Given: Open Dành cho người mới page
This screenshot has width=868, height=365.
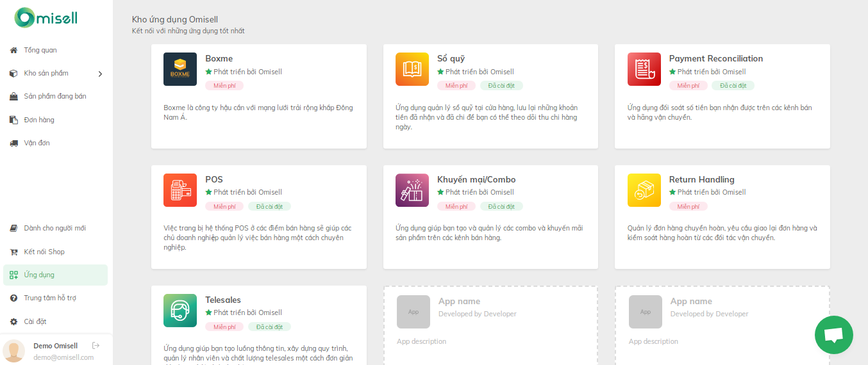Looking at the screenshot, I should click(x=54, y=228).
